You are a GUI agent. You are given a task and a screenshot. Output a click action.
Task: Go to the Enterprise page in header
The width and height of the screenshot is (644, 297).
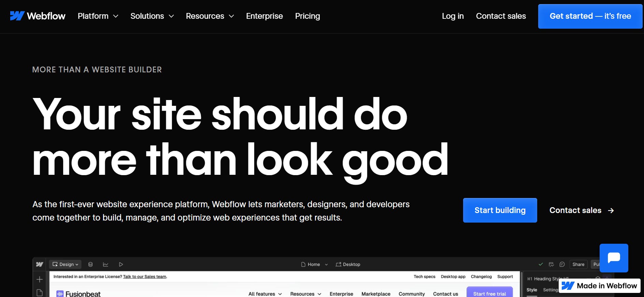coord(264,16)
